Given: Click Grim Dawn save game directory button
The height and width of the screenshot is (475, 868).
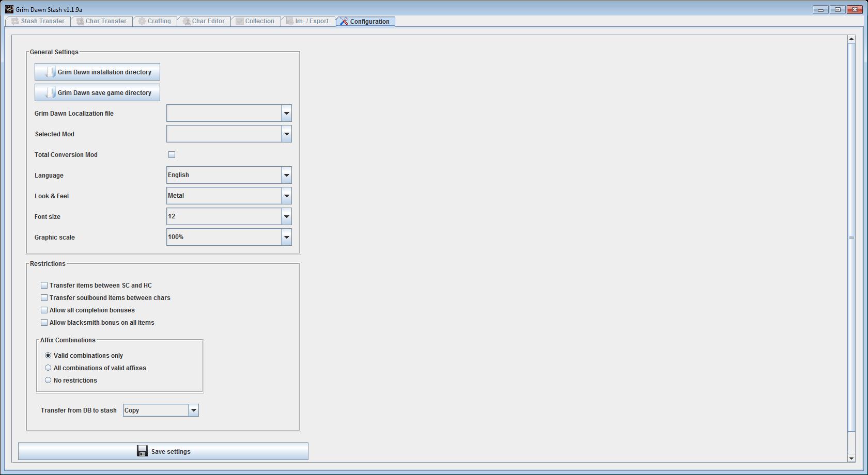Looking at the screenshot, I should [x=97, y=92].
